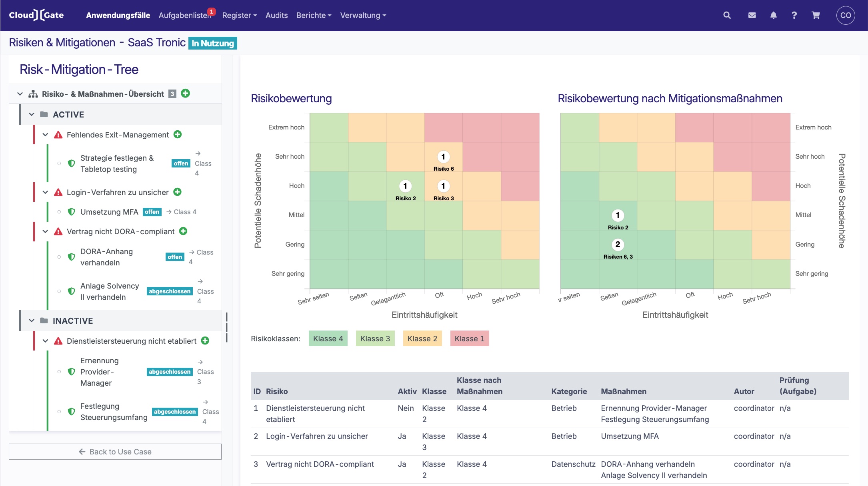Collapse the INACTIVE folder

click(32, 321)
